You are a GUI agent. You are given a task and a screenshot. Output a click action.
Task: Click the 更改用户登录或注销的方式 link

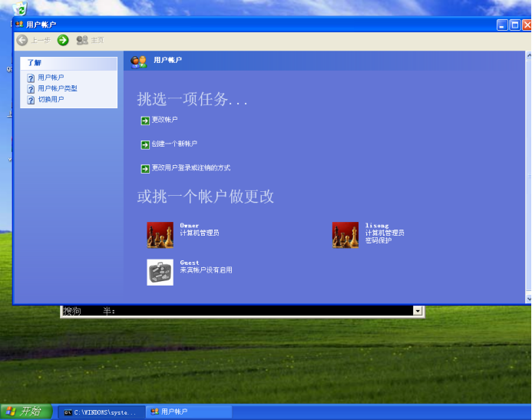click(191, 167)
